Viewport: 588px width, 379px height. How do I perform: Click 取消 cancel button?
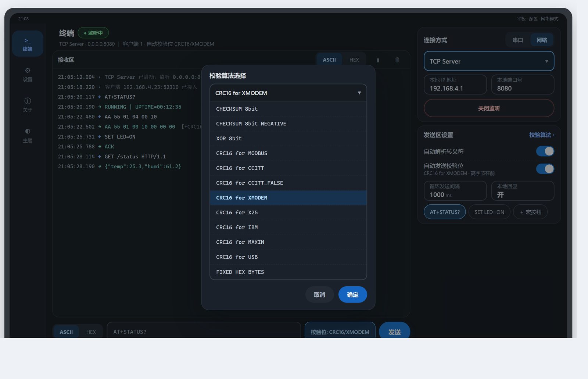[x=319, y=294]
